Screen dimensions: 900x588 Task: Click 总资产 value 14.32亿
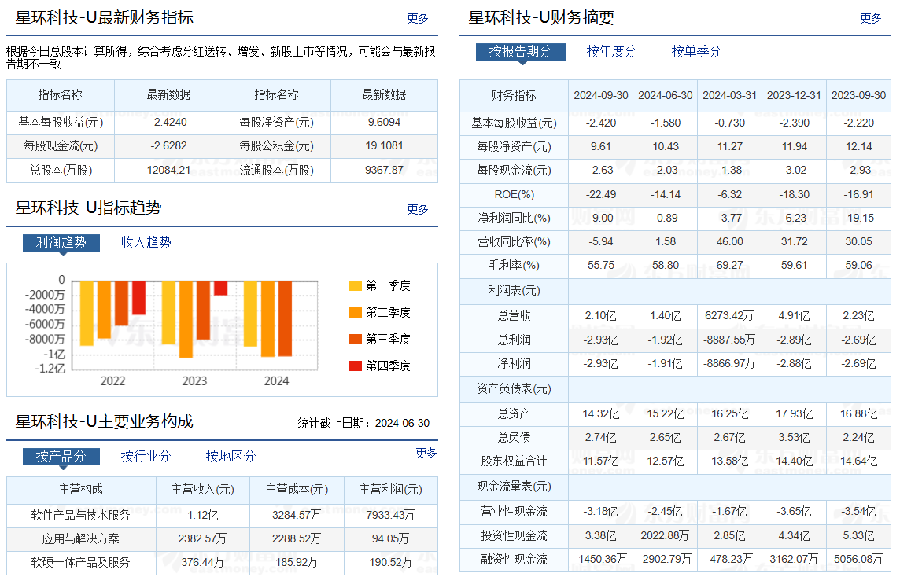pos(601,413)
